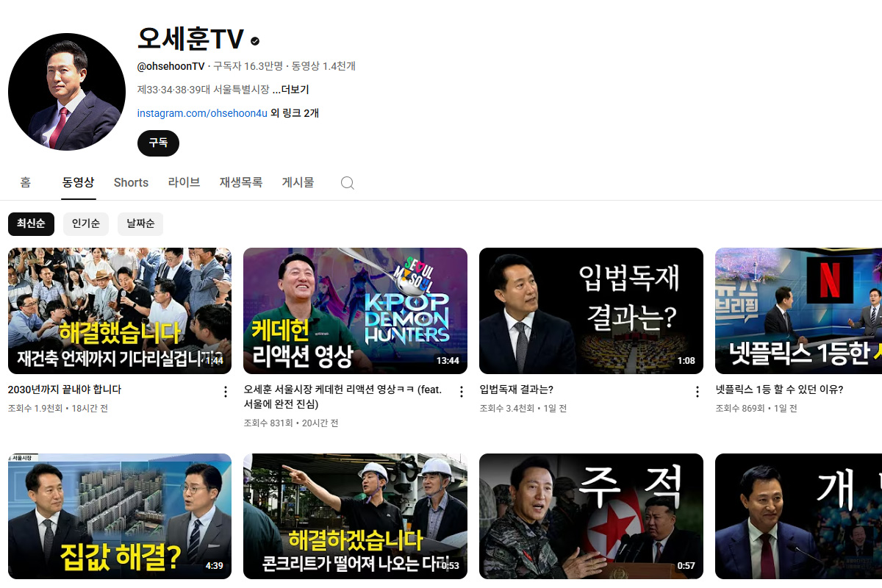
Task: Click the 동영상 1.4천개 video count
Action: coord(323,66)
